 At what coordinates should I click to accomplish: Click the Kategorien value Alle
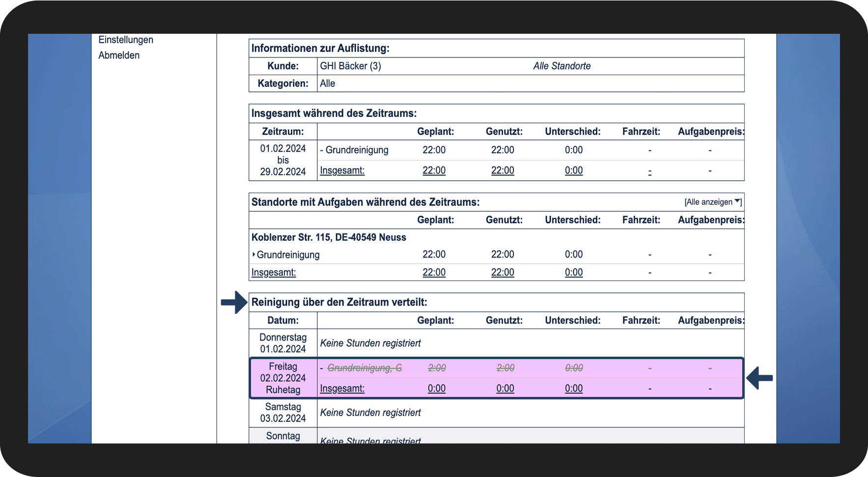point(327,84)
